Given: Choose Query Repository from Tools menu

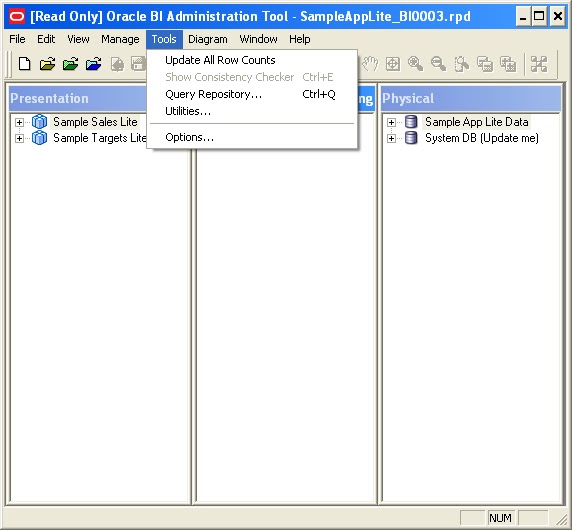Looking at the screenshot, I should pyautogui.click(x=252, y=94).
